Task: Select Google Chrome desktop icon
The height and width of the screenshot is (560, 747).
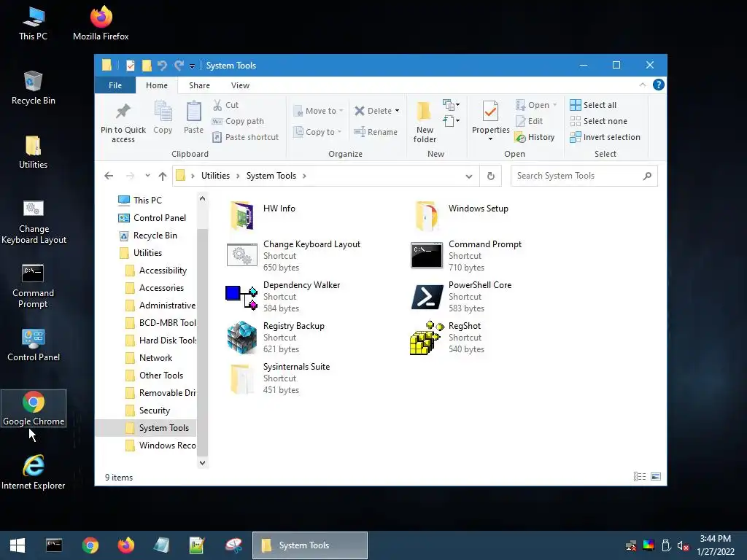Action: coord(34,408)
